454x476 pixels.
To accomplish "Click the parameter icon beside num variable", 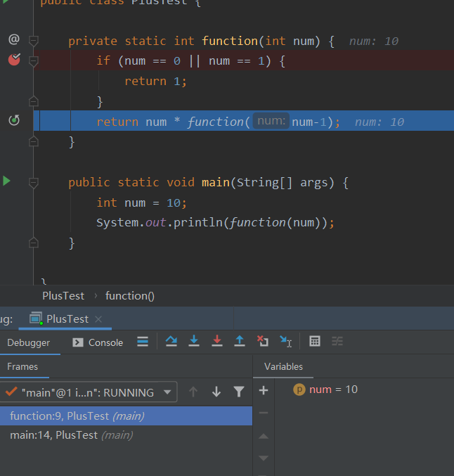I will pos(299,390).
